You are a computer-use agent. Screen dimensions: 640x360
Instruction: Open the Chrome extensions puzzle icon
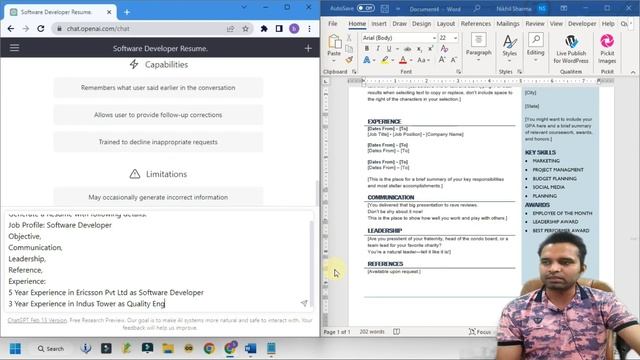click(x=264, y=29)
